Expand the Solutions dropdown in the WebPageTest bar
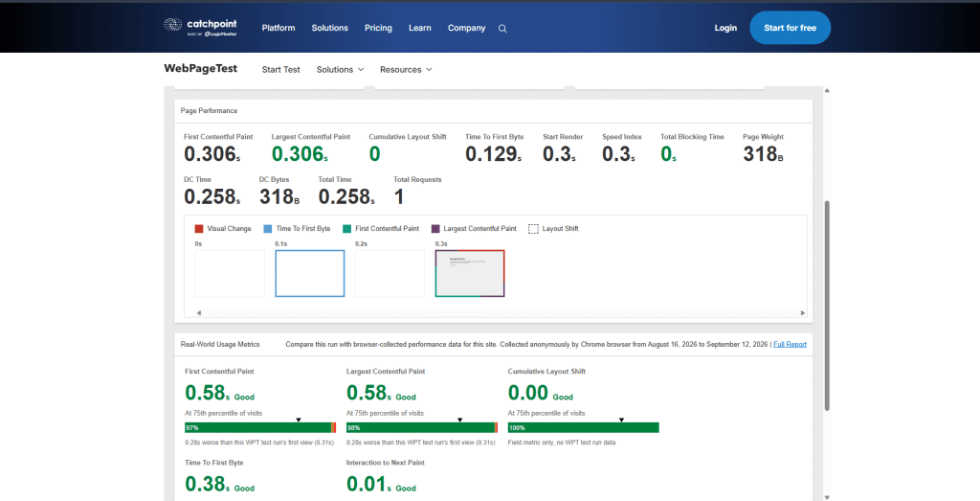 click(x=340, y=69)
